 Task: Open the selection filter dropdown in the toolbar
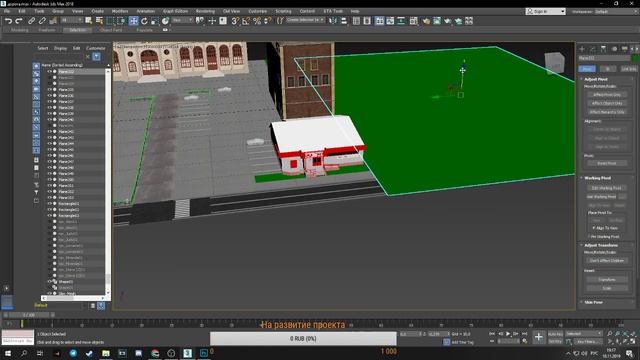[x=71, y=20]
